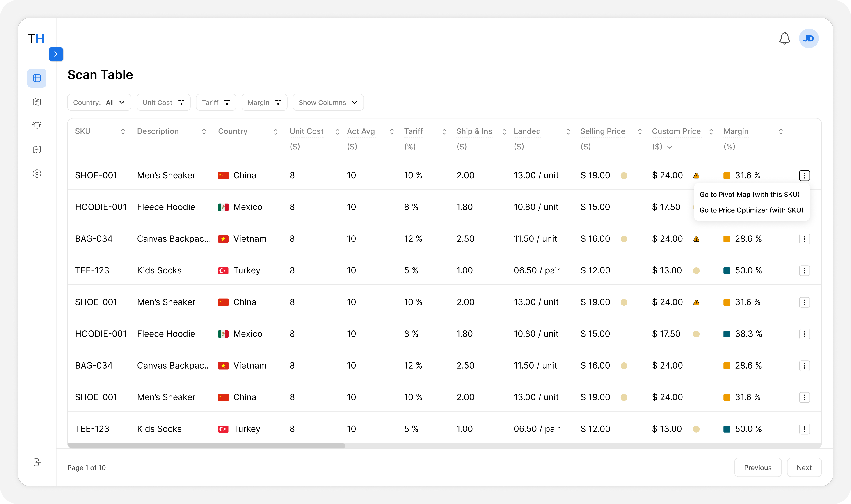Choose Go to Pivot Map menu item
This screenshot has height=504, width=851.
tap(749, 195)
